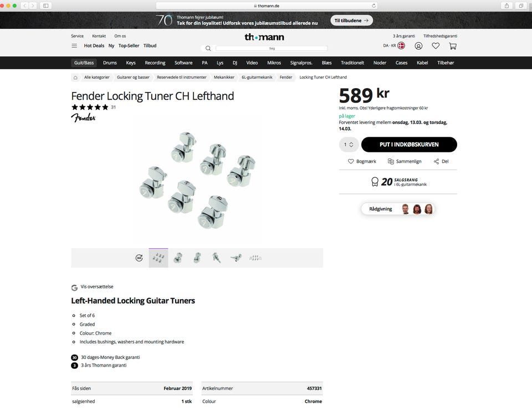Expand Vis oversættelse translation
The image size is (532, 416).
pos(96,287)
